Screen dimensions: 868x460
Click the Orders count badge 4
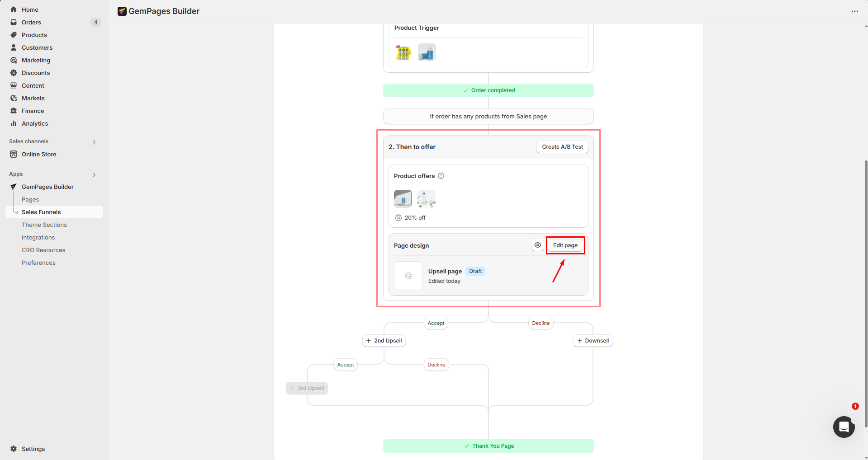[96, 22]
